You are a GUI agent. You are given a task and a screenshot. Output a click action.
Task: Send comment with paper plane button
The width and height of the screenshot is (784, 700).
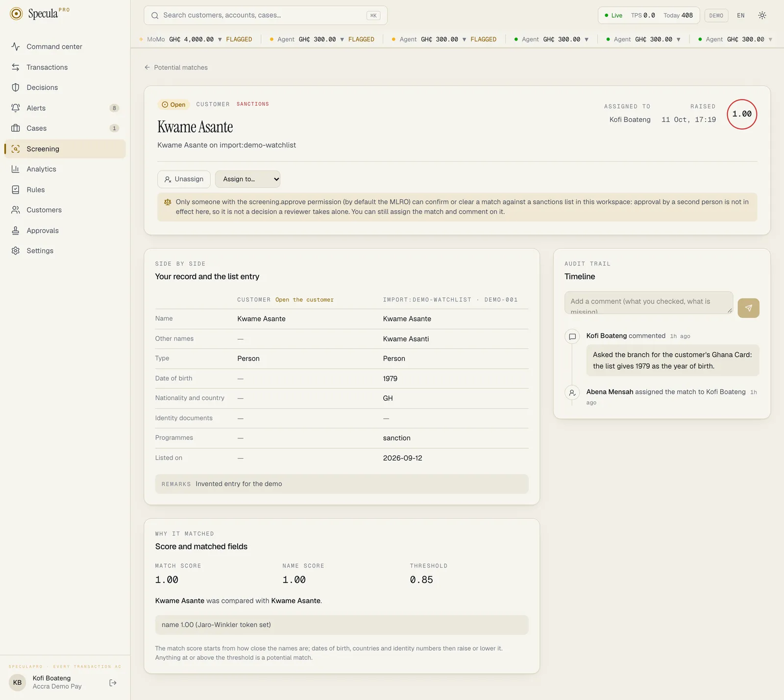[748, 308]
